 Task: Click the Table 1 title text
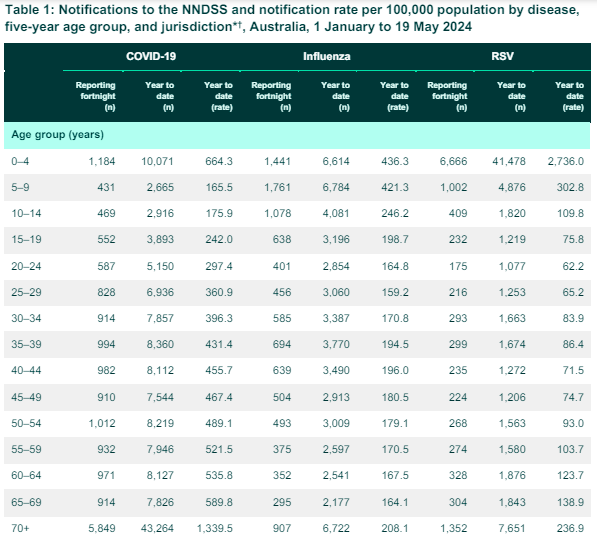(x=292, y=18)
